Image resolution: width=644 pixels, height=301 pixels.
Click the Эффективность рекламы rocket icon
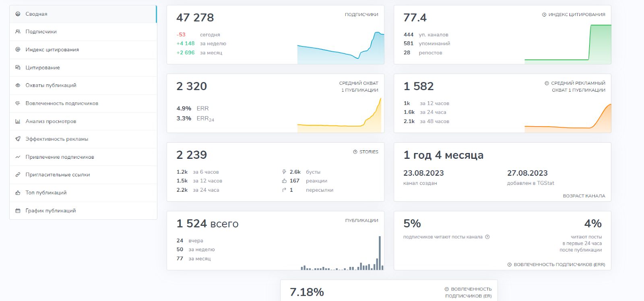[x=18, y=139]
